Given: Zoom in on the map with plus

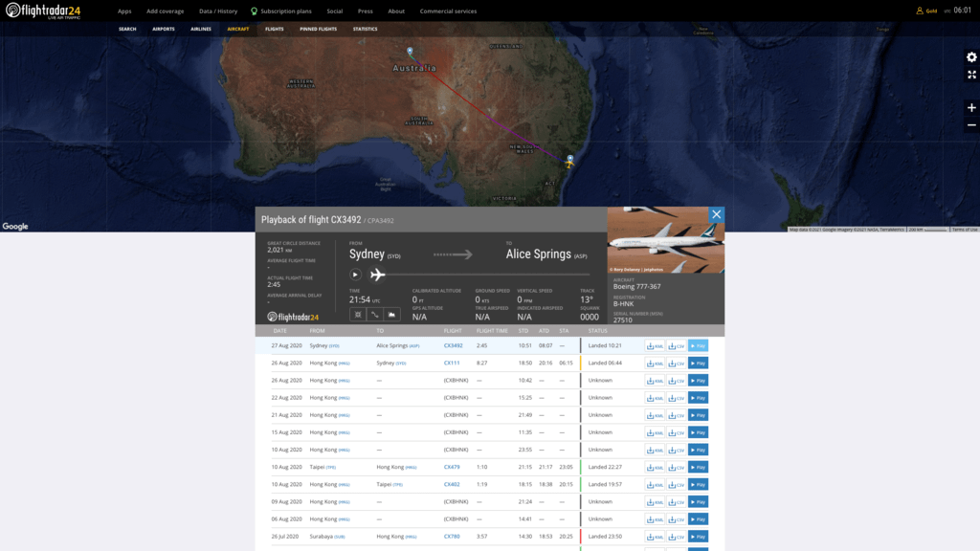Looking at the screenshot, I should [971, 107].
